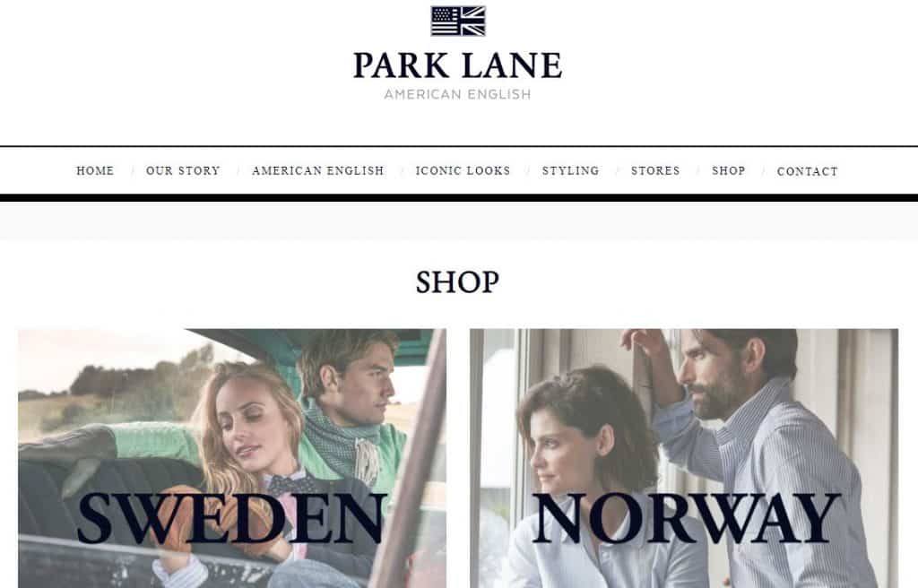This screenshot has height=588, width=918.
Task: Click the Park Lane flag logo icon
Action: point(458,22)
